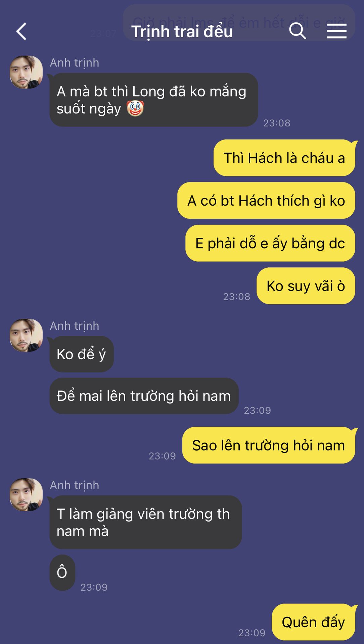The height and width of the screenshot is (644, 364).
Task: Tap the first Anh trịnh profile avatar
Action: coord(26,72)
